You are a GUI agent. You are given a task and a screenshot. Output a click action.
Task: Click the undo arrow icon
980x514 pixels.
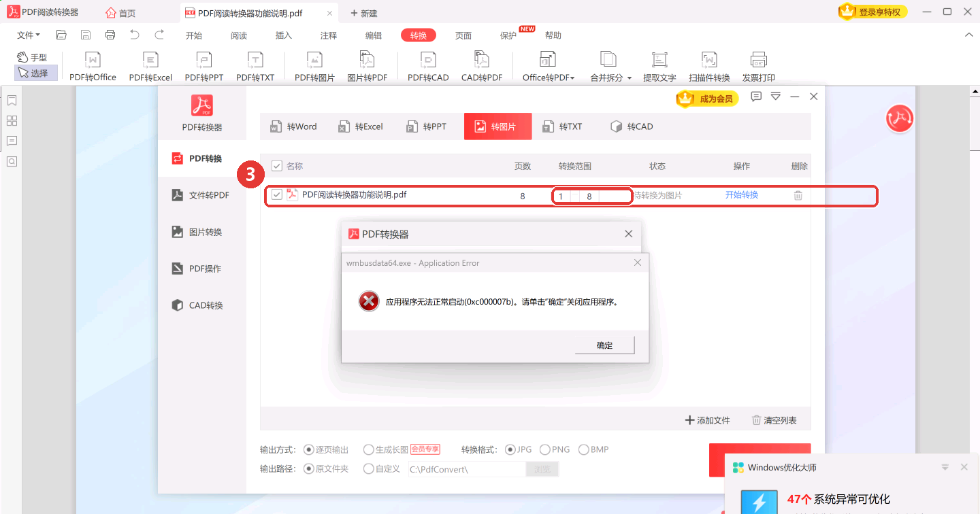135,35
